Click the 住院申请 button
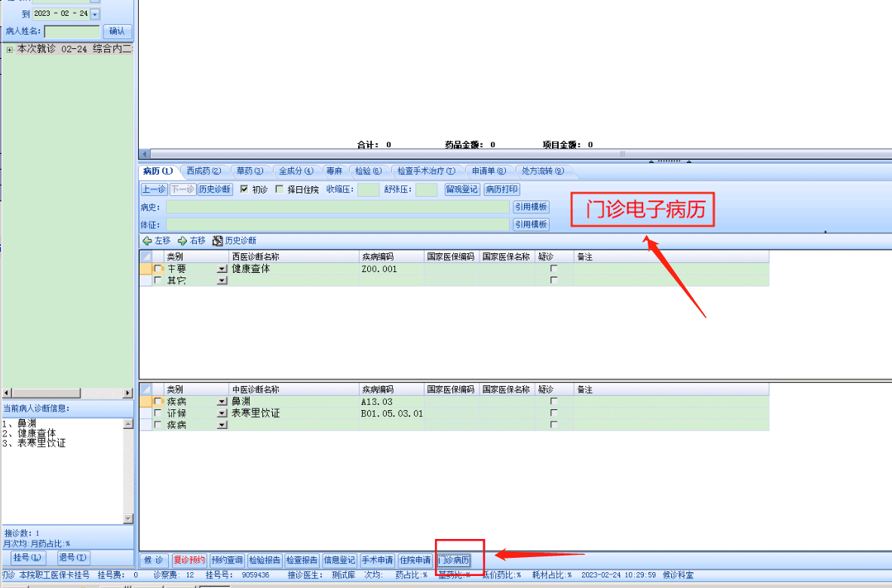The width and height of the screenshot is (892, 588). tap(415, 560)
